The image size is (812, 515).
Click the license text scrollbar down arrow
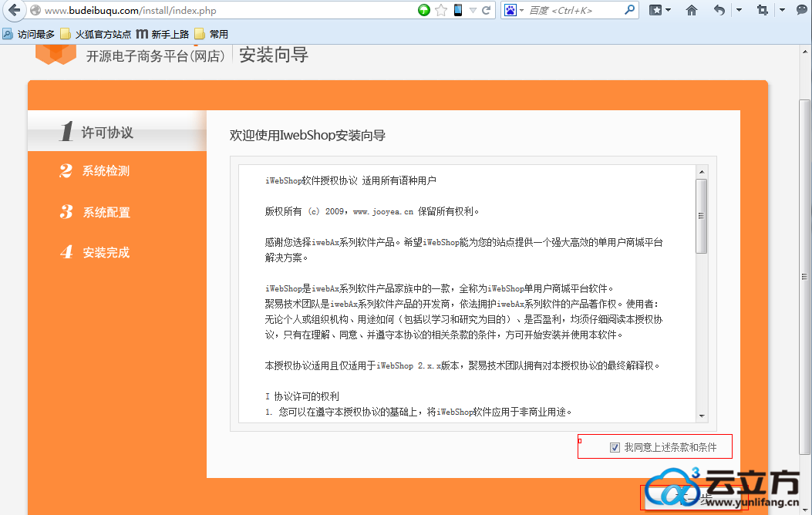tap(702, 416)
